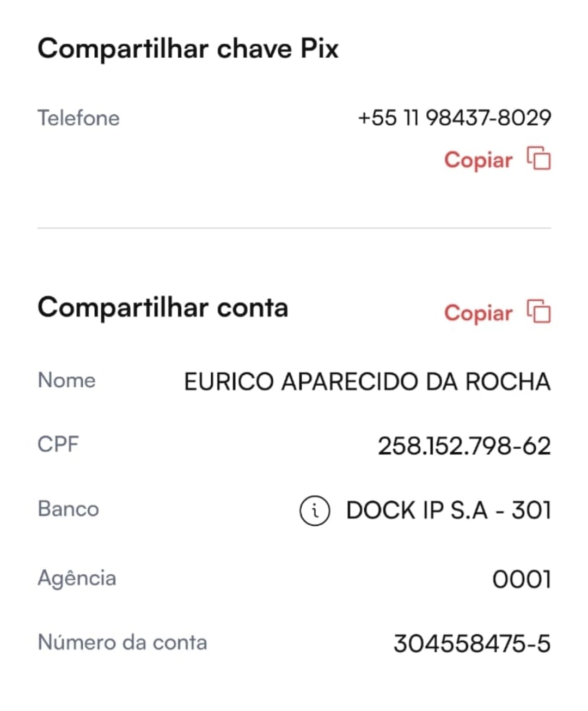Tap the Agência field label

77,578
